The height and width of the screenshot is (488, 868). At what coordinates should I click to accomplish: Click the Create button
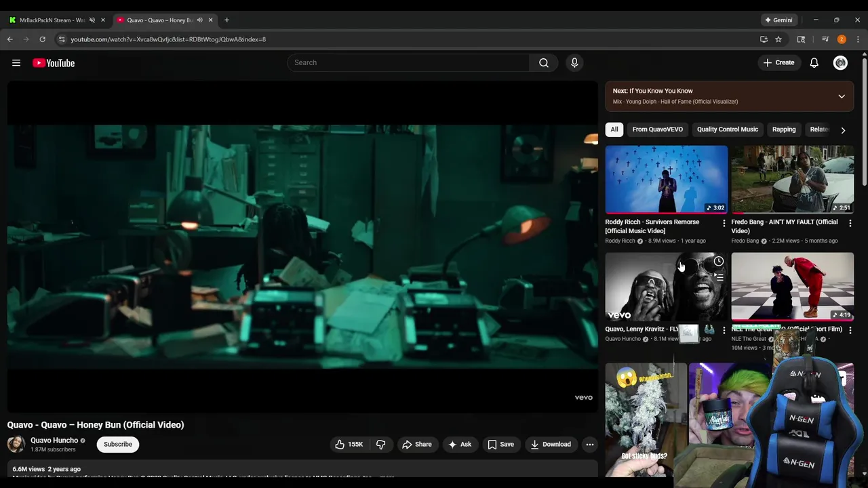click(x=778, y=62)
